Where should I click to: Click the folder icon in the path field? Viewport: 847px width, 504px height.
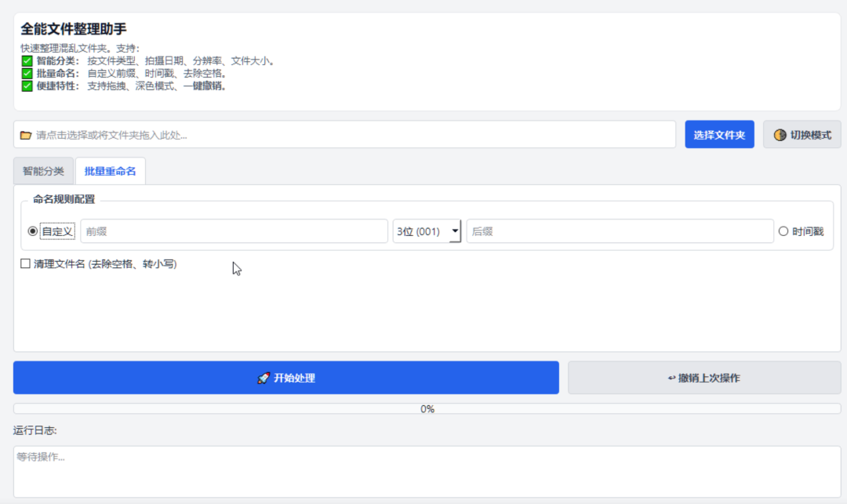pyautogui.click(x=25, y=134)
